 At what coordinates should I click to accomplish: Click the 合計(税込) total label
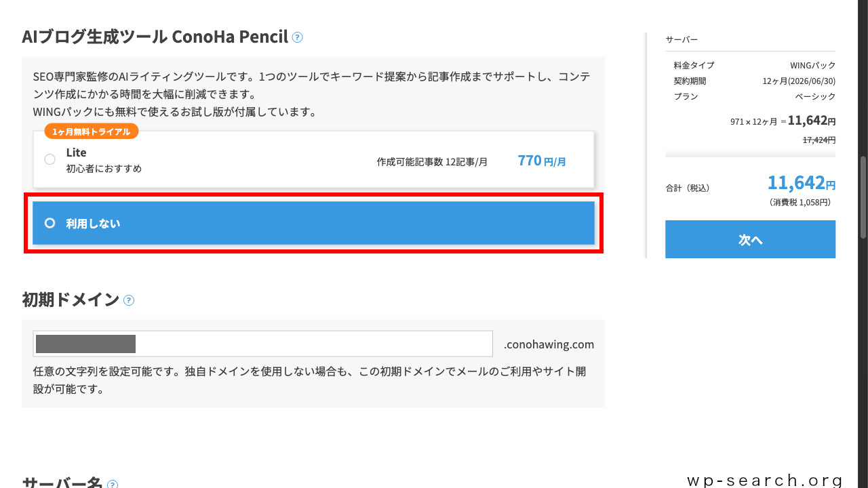click(688, 188)
